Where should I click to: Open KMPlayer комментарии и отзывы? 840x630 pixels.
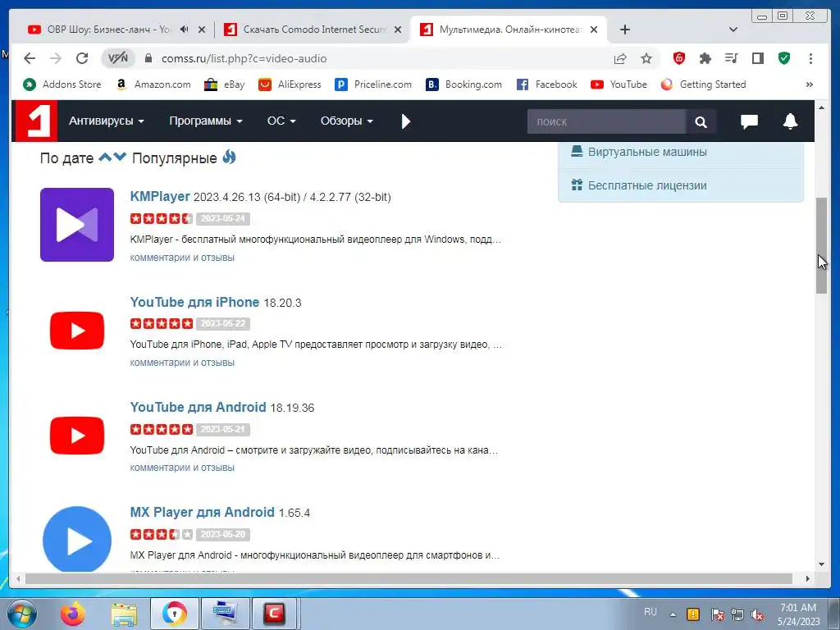click(x=182, y=258)
